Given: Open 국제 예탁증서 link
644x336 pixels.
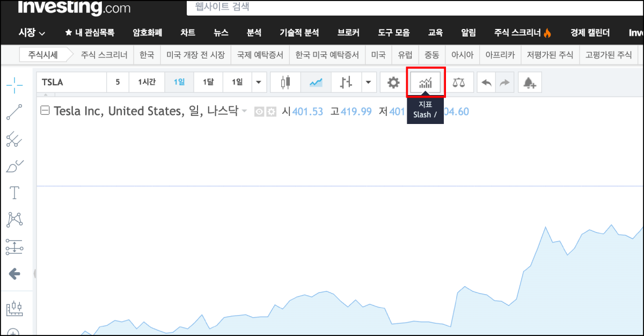Looking at the screenshot, I should pyautogui.click(x=260, y=55).
